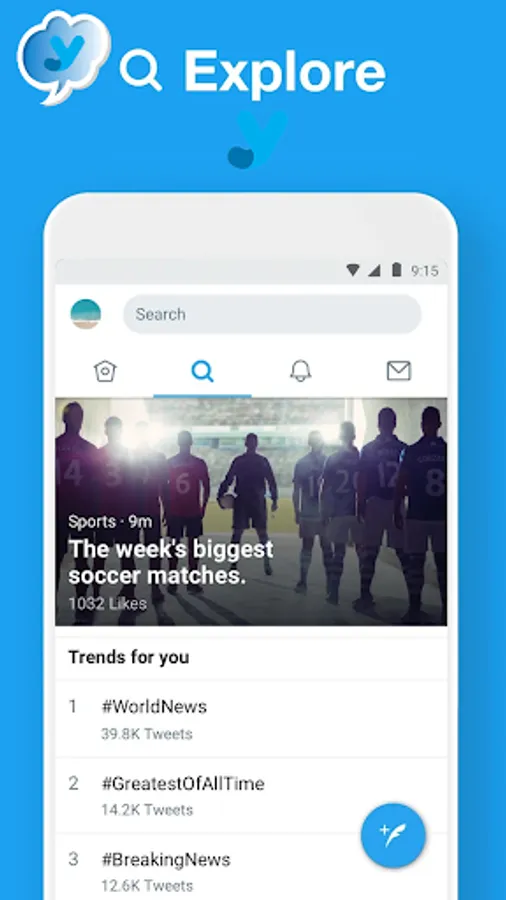
Task: Open the Messages envelope icon
Action: pos(399,371)
